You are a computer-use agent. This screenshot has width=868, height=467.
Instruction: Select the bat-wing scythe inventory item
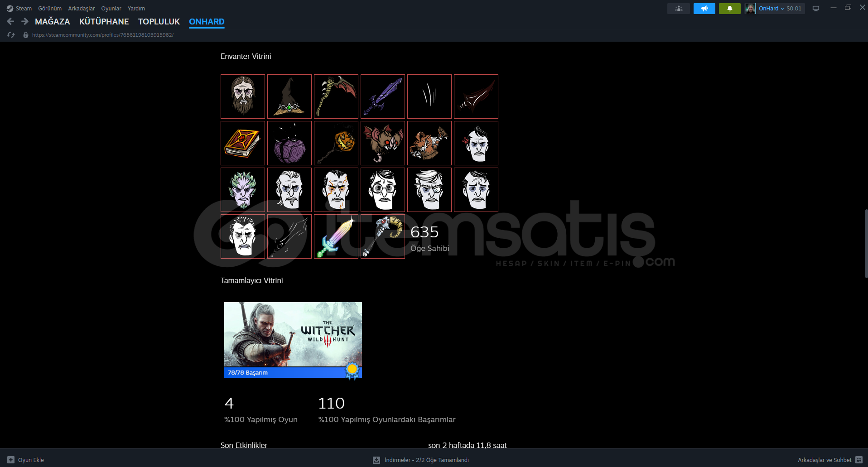pyautogui.click(x=336, y=96)
